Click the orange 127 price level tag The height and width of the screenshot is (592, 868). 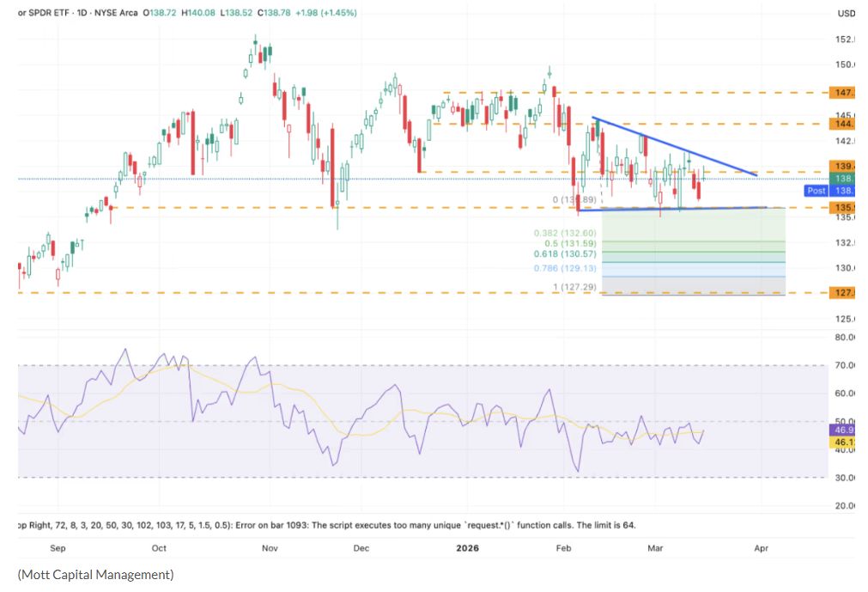(842, 293)
